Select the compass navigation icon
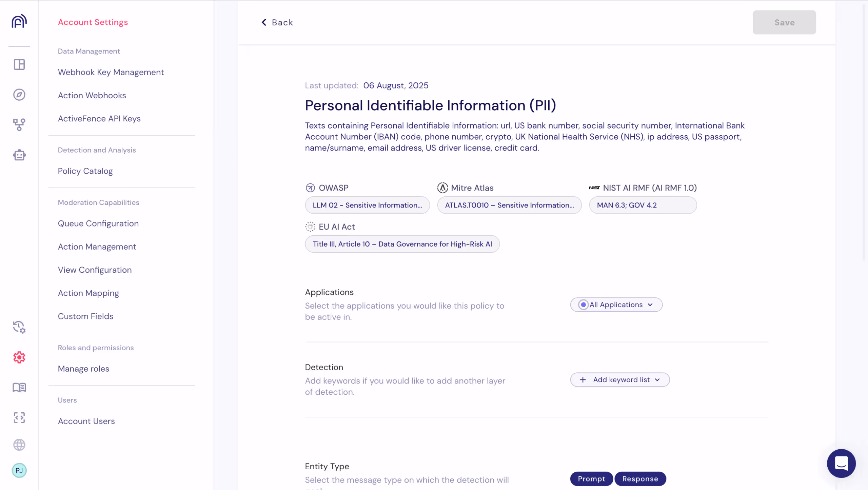This screenshot has width=868, height=490. tap(19, 95)
